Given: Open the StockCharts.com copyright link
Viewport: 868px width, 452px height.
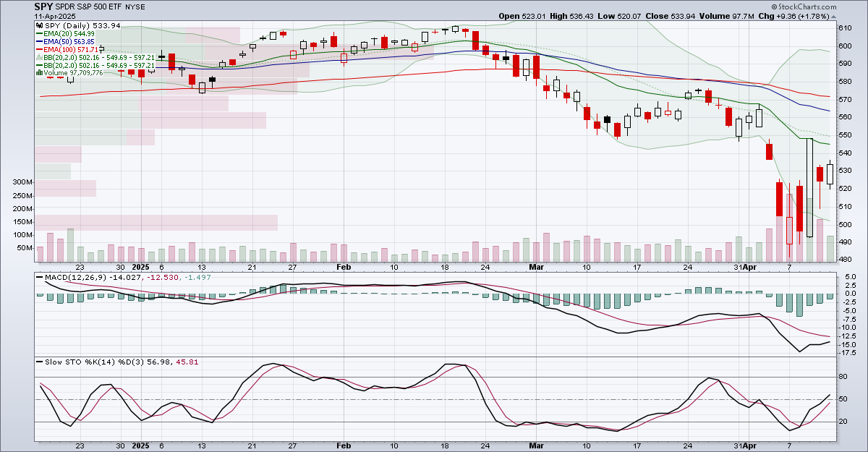Looking at the screenshot, I should point(805,7).
